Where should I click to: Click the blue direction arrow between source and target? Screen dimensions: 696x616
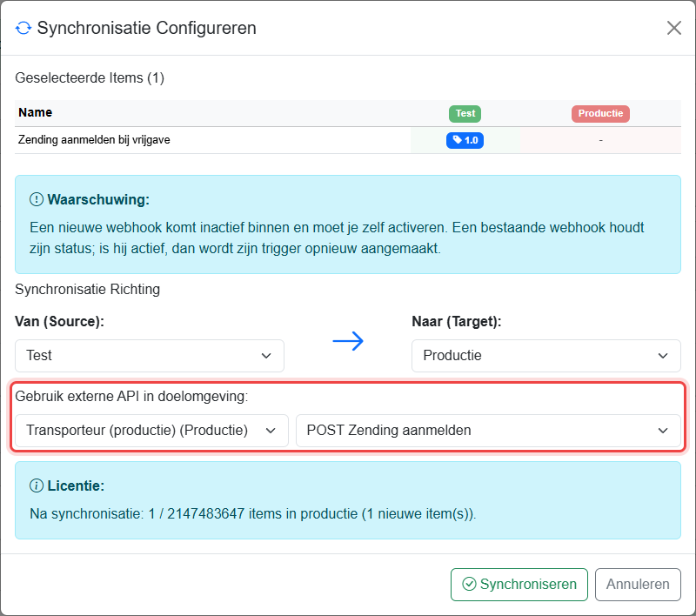(x=348, y=341)
